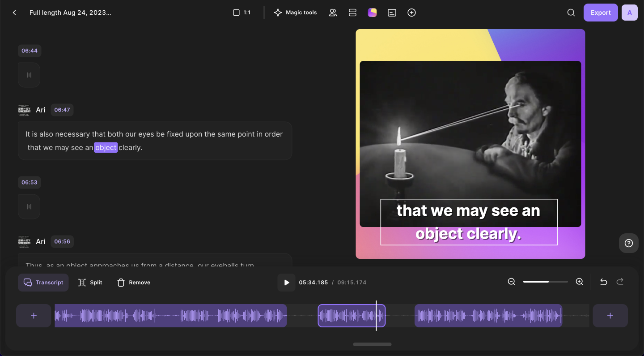Select the 06:53 timestamp chip
This screenshot has height=356, width=644.
[x=30, y=182]
